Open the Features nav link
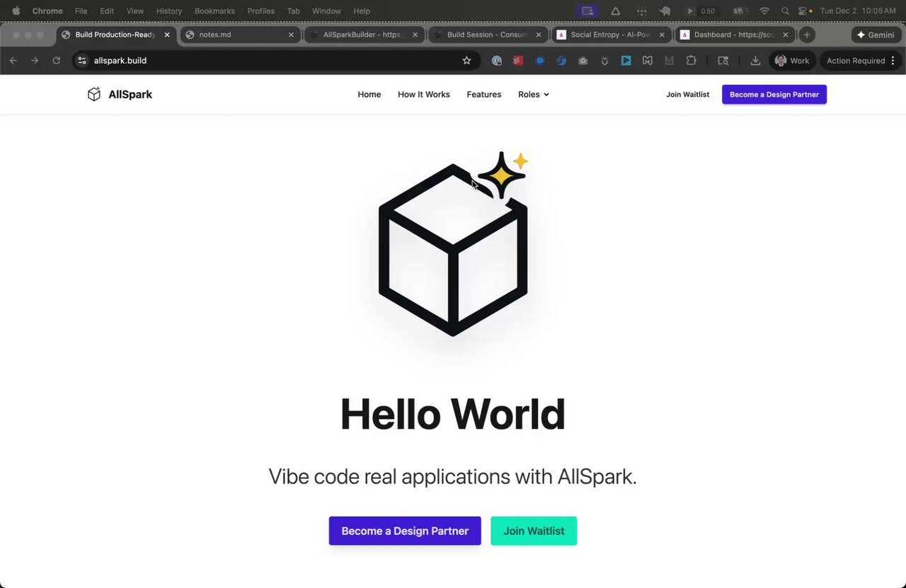 pos(484,94)
